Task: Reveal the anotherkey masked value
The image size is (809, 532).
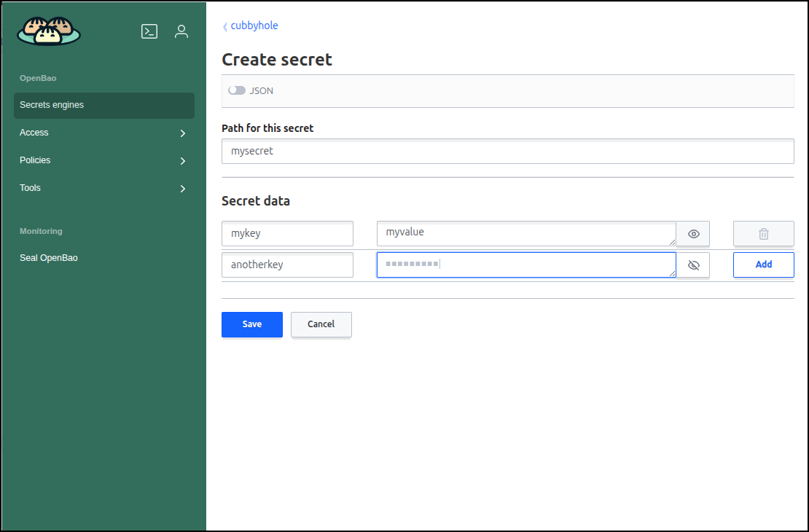Action: [693, 265]
